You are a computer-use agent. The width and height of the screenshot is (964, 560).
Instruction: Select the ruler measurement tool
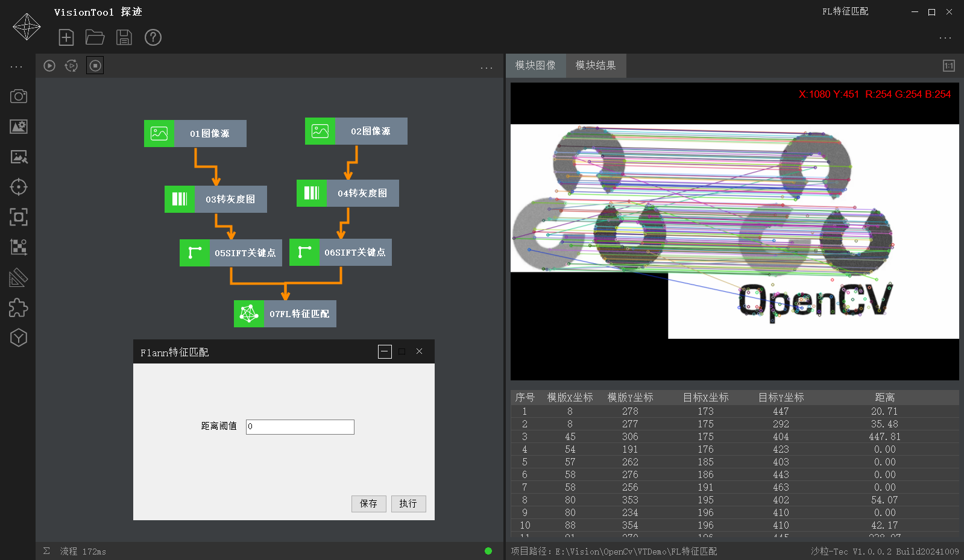19,277
